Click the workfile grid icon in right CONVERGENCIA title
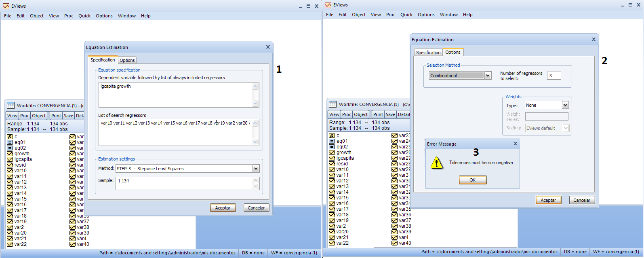 tap(333, 104)
